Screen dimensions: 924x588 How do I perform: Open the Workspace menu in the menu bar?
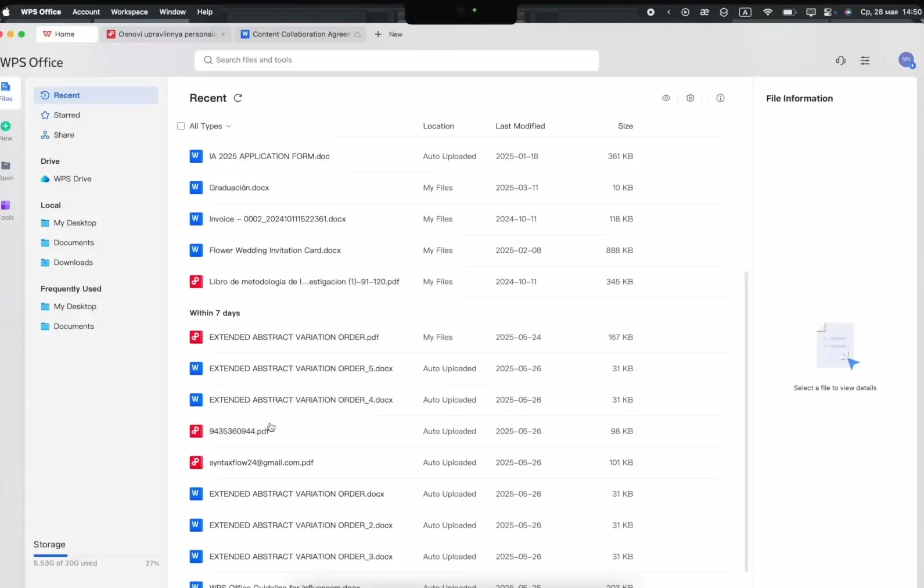[x=129, y=12]
